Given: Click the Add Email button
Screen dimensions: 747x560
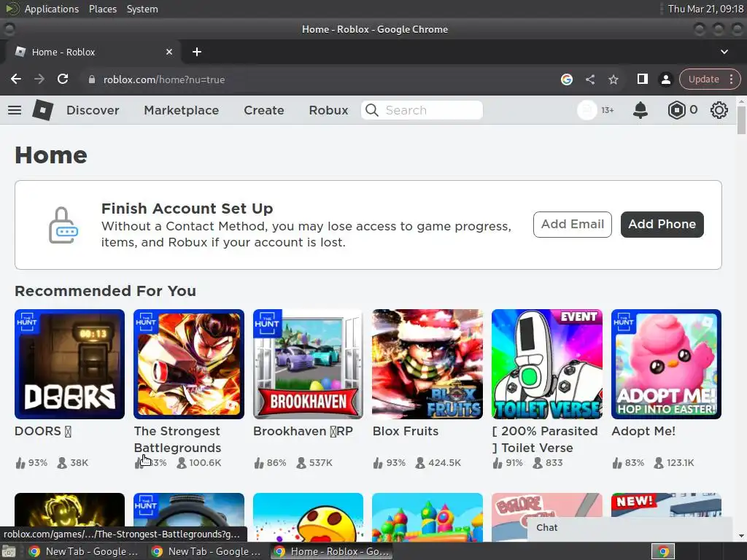Looking at the screenshot, I should coord(572,225).
